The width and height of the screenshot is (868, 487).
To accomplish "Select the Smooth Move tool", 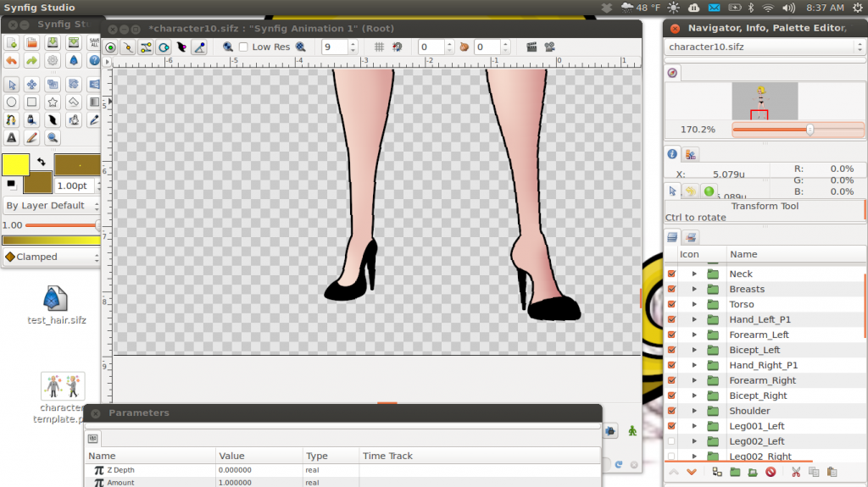I will (32, 85).
